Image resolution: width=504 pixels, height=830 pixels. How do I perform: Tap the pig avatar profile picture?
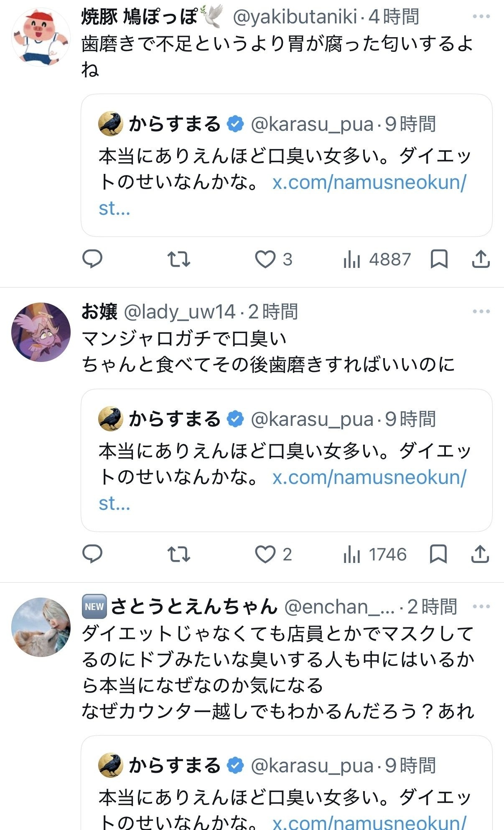point(41,38)
